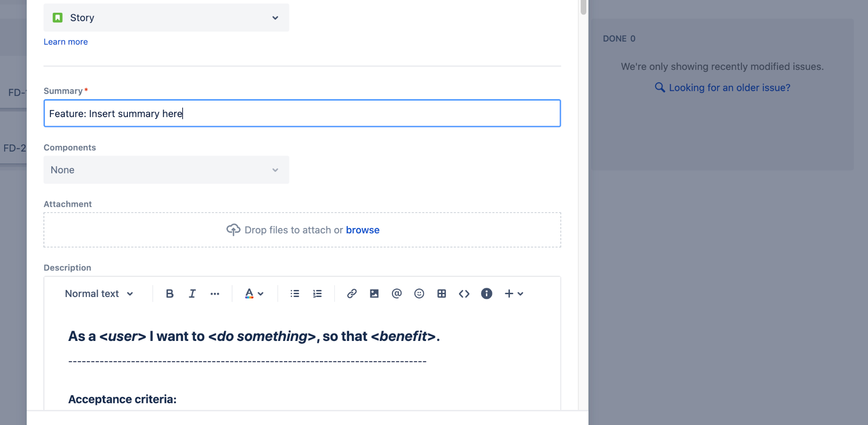
Task: Toggle bold formatting in description toolbar
Action: tap(170, 294)
